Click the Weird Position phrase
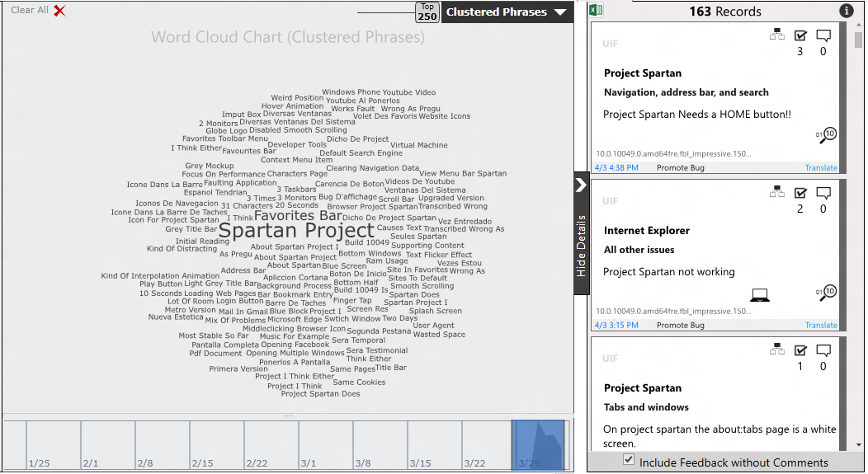 point(297,98)
